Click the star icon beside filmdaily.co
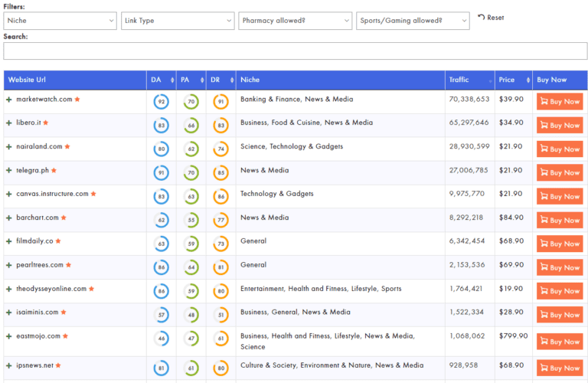Viewport: 588px width, 383px height. (58, 241)
